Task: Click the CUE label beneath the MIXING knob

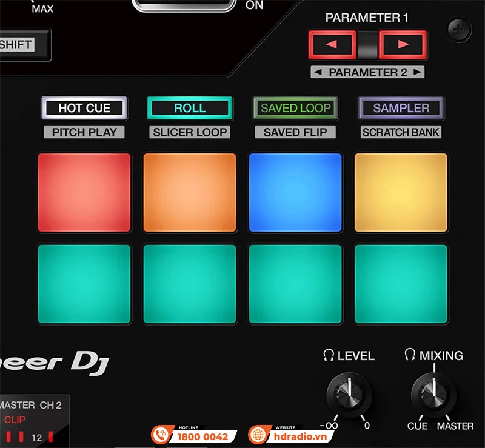Action: point(417,426)
